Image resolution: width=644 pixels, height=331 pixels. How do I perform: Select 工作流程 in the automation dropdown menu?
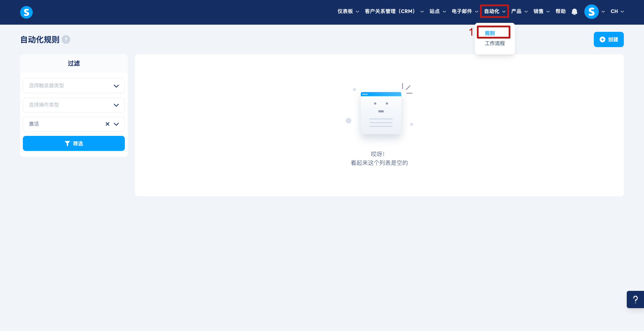[495, 43]
